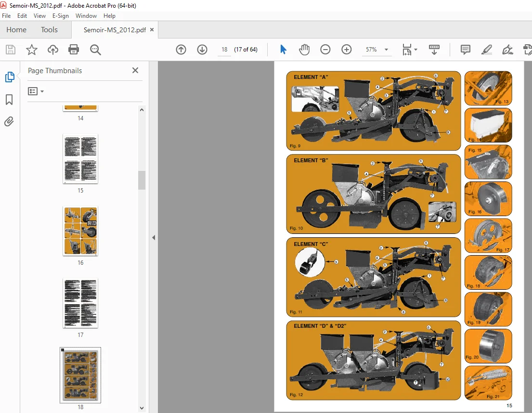Add file to starred with star icon

tap(32, 50)
